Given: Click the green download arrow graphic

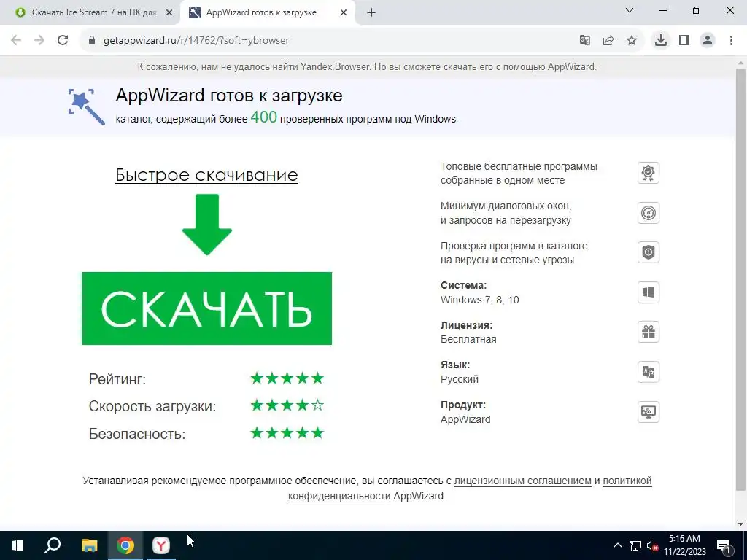Looking at the screenshot, I should pos(206,225).
